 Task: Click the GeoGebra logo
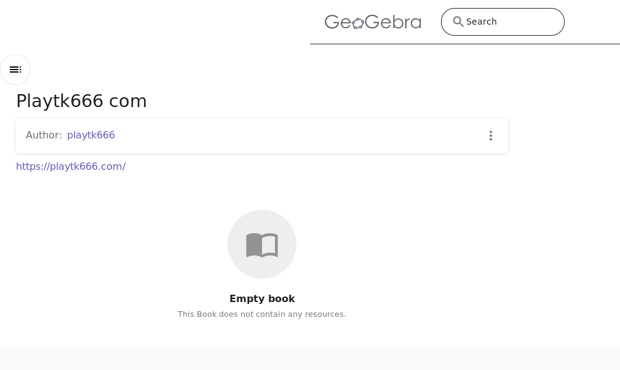point(373,22)
